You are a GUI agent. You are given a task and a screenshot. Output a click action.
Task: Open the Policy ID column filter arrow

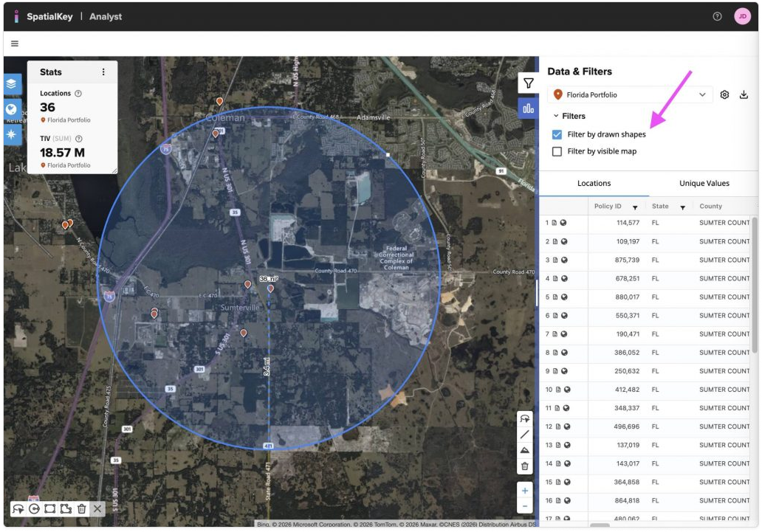pos(634,207)
